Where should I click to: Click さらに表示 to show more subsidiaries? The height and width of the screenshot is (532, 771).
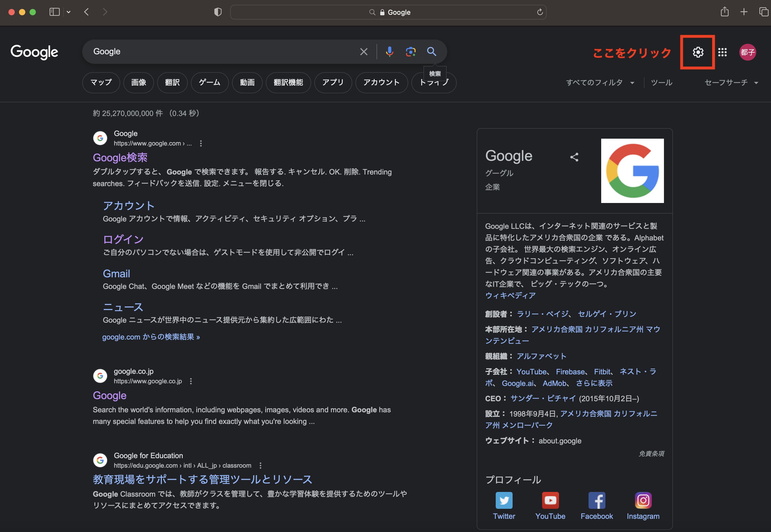tap(594, 383)
